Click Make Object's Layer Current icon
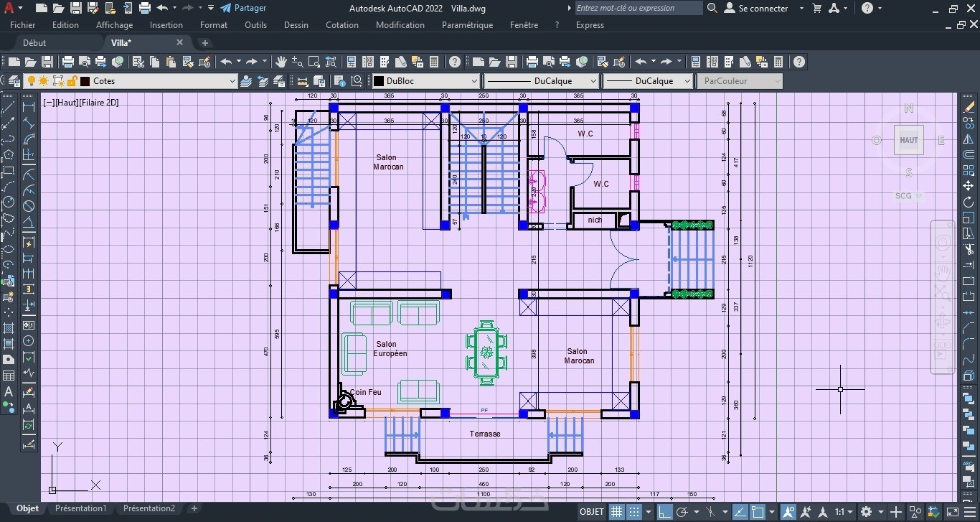This screenshot has width=980, height=522. pos(246,81)
